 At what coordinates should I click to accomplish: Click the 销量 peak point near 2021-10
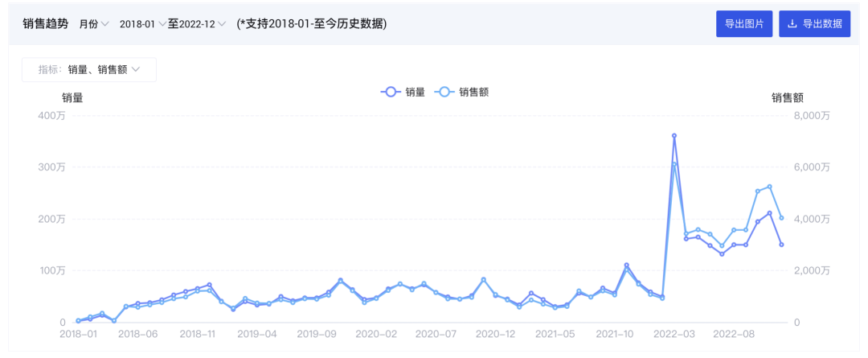click(627, 265)
